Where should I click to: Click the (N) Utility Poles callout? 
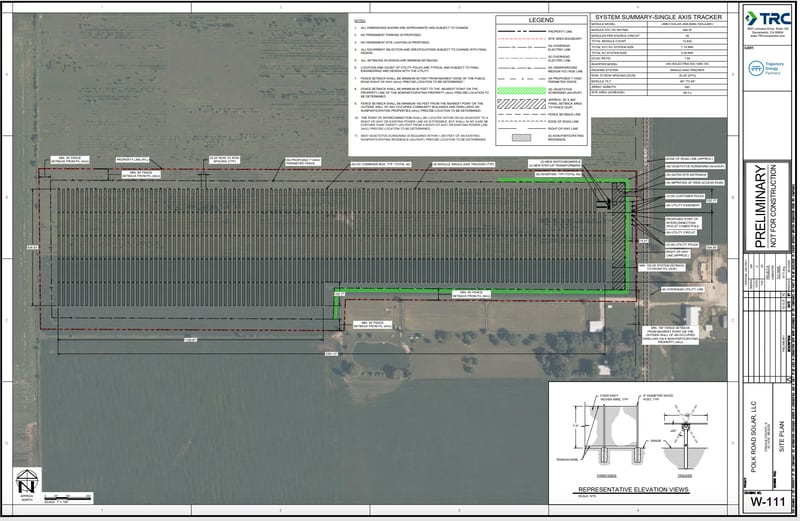[x=682, y=245]
